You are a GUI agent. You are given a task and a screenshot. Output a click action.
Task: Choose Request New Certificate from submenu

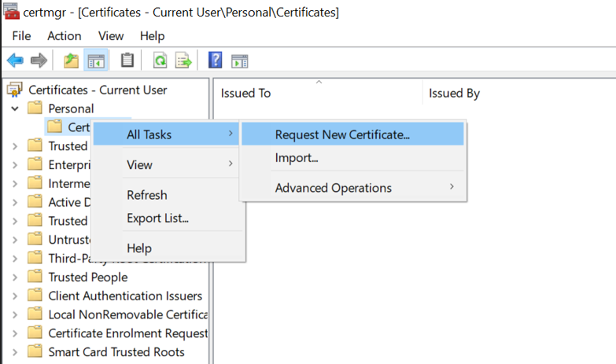click(342, 134)
